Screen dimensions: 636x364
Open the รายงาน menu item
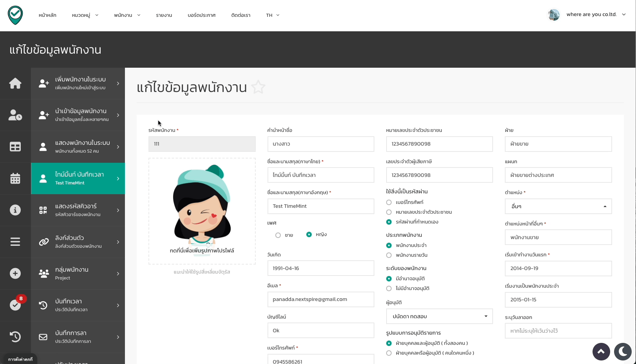tap(164, 15)
